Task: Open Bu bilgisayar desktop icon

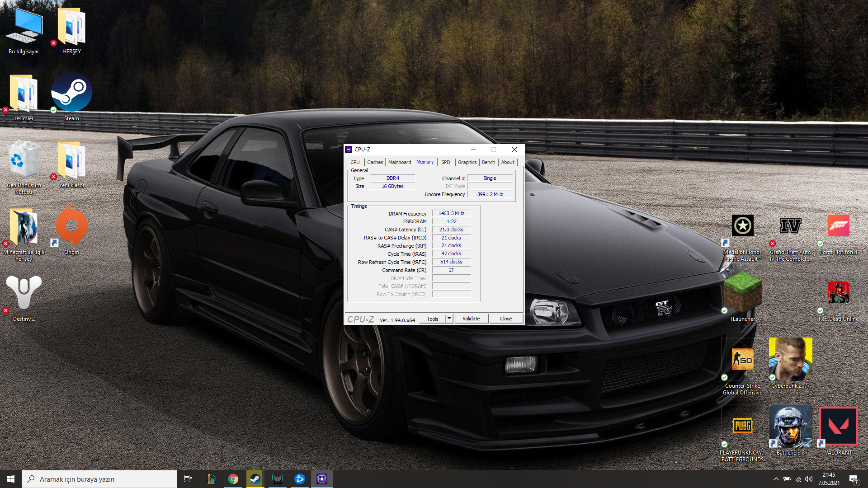Action: tap(24, 31)
